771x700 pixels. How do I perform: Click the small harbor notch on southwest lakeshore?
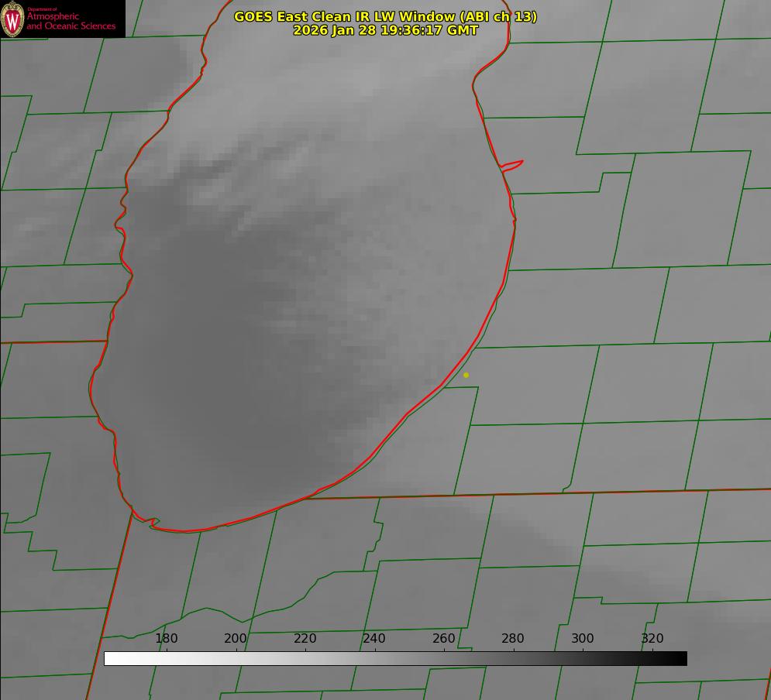(153, 523)
